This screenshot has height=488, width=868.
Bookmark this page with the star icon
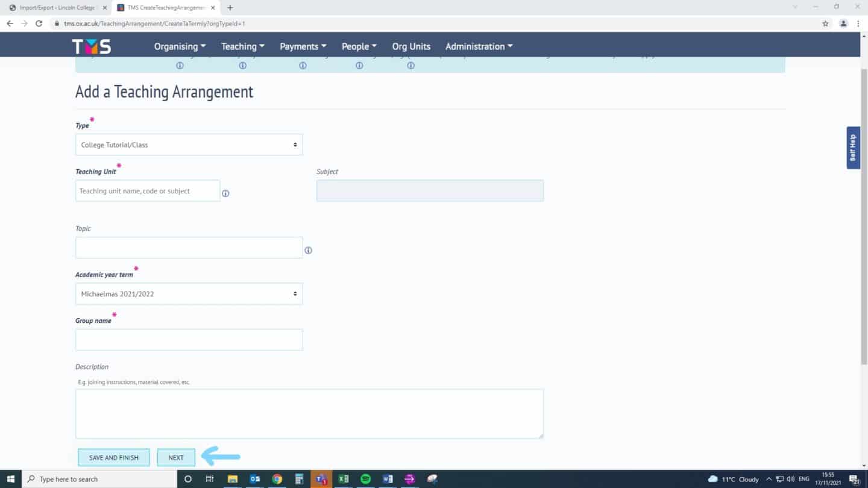pyautogui.click(x=825, y=23)
